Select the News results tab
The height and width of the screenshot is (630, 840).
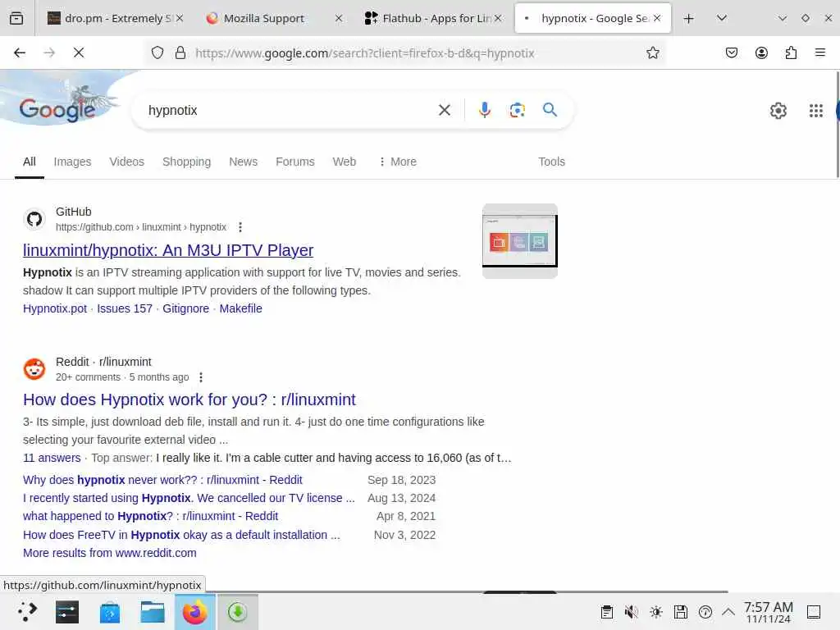(x=243, y=162)
